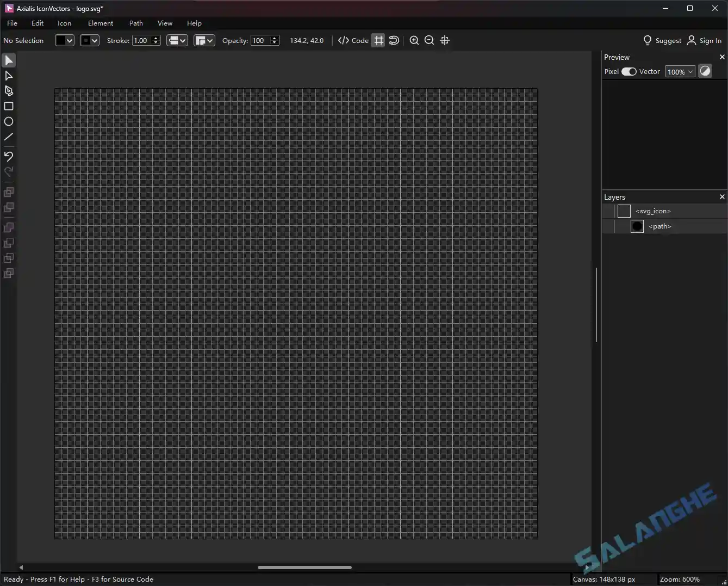Image resolution: width=728 pixels, height=586 pixels.
Task: Click the Undo icon in the left toolbar
Action: click(9, 156)
